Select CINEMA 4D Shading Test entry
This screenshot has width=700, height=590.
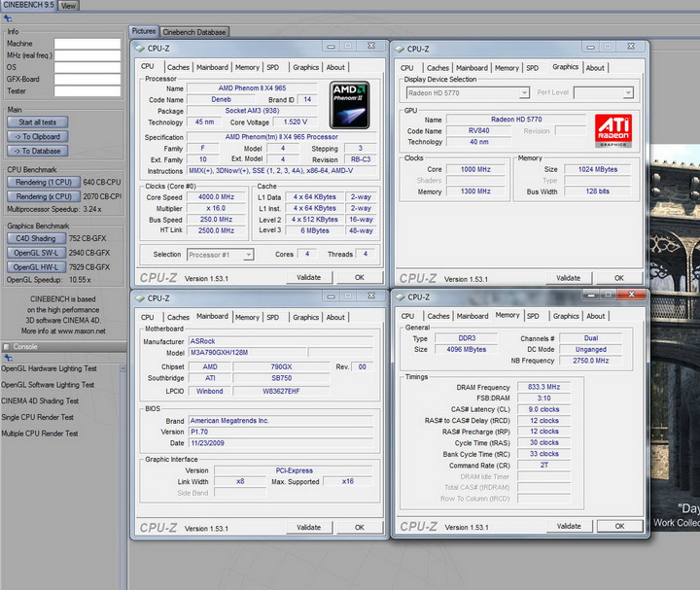pyautogui.click(x=40, y=400)
